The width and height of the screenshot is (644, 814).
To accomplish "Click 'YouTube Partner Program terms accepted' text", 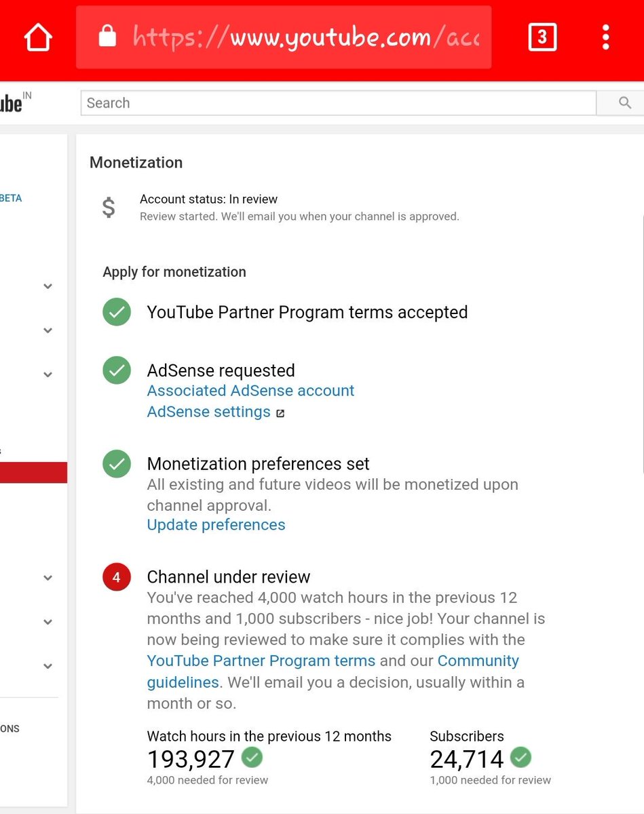I will click(307, 313).
